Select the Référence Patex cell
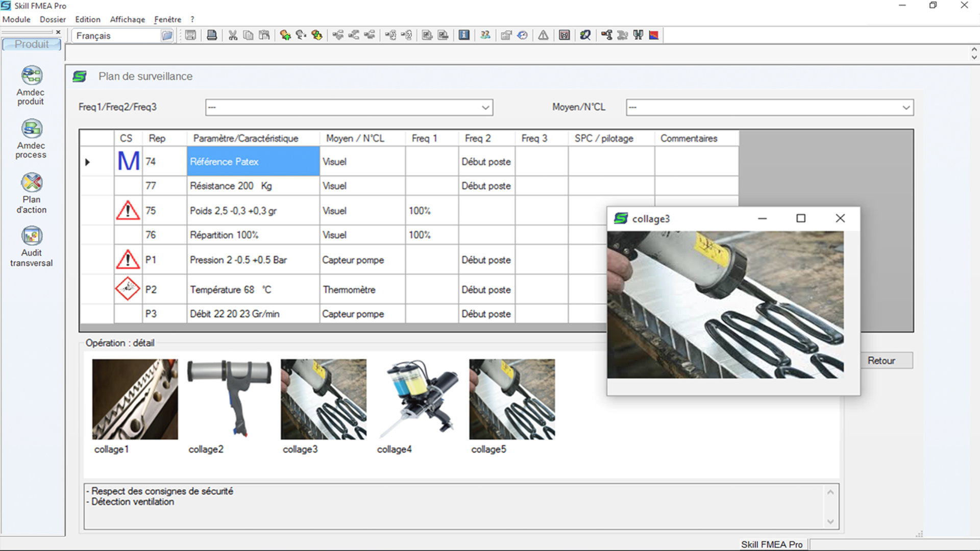 (253, 161)
